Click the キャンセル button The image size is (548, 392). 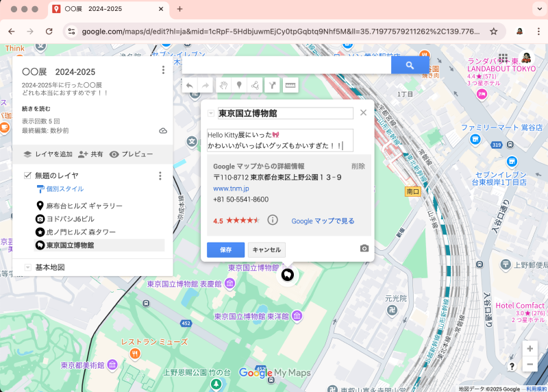266,249
